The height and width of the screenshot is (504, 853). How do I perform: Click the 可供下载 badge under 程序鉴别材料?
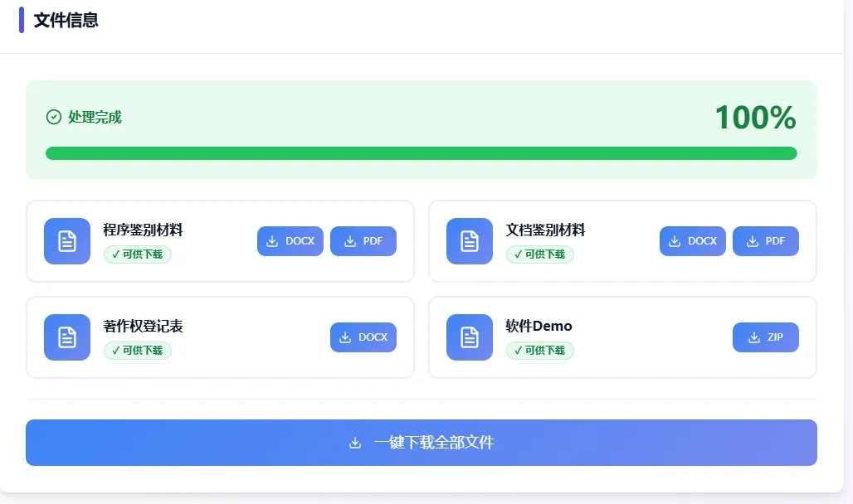[137, 254]
